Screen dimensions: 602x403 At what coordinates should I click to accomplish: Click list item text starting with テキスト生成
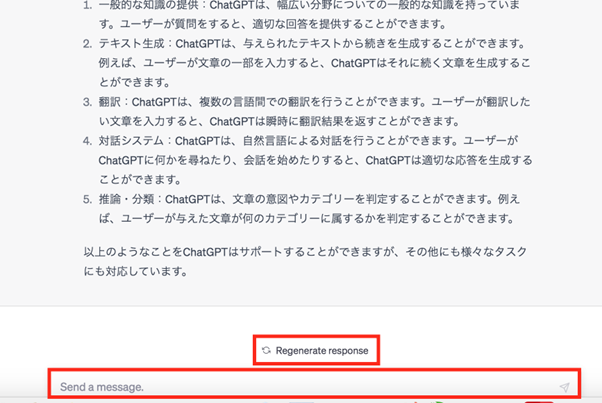(x=314, y=63)
